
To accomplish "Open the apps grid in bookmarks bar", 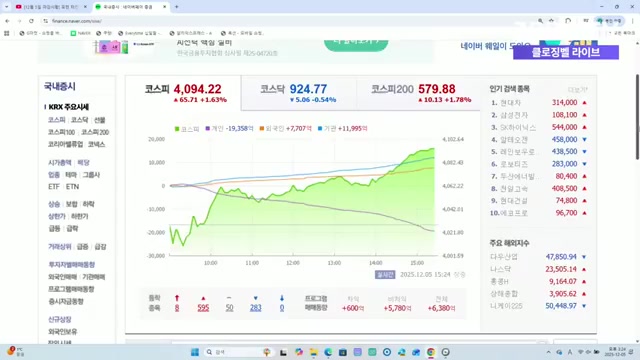I will (7, 33).
